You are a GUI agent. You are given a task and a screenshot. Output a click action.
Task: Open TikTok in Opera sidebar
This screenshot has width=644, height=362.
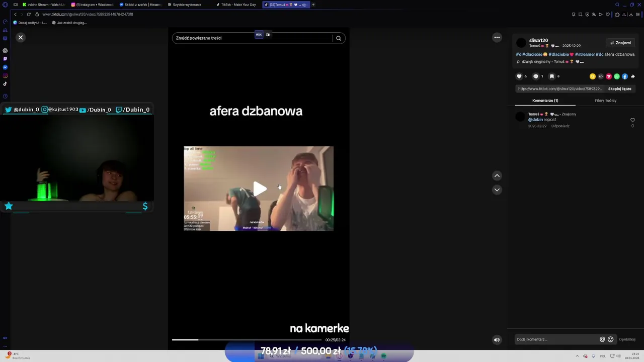pos(5,84)
